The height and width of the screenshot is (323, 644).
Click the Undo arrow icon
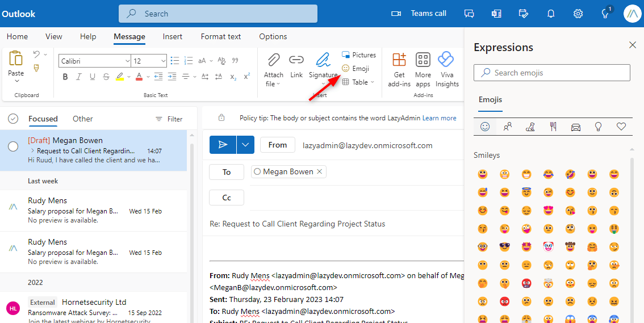(x=36, y=54)
